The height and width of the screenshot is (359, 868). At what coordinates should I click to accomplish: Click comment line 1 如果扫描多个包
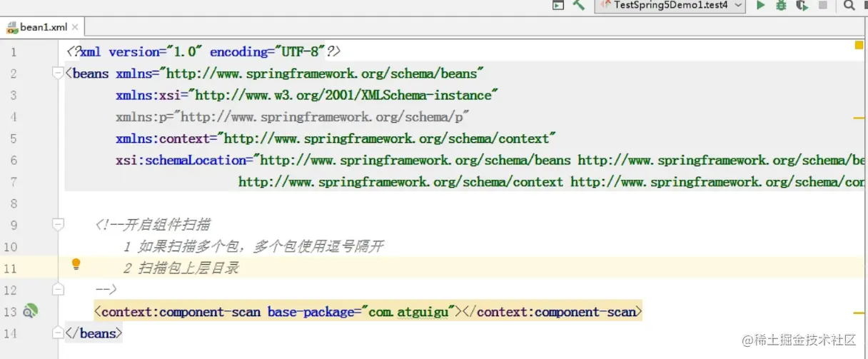coord(253,246)
